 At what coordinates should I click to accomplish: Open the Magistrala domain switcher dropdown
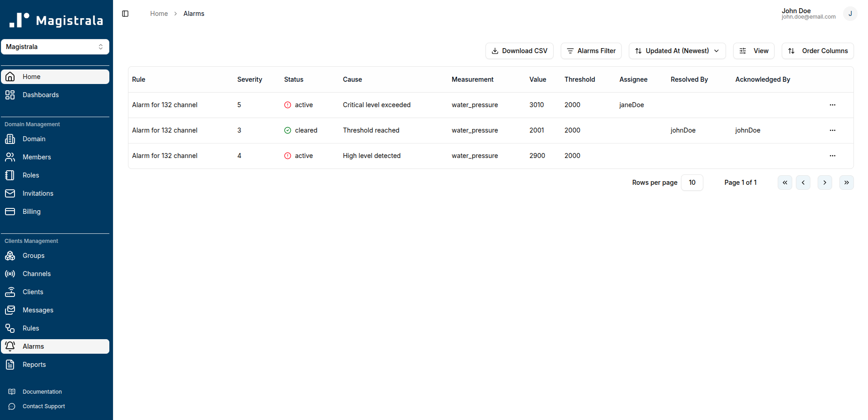(55, 47)
